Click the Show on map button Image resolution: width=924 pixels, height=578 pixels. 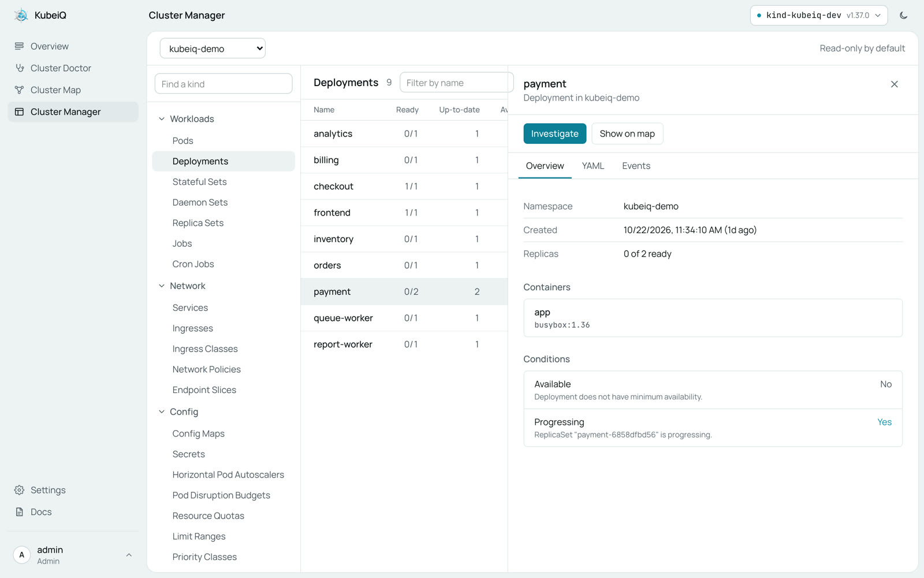(x=627, y=134)
